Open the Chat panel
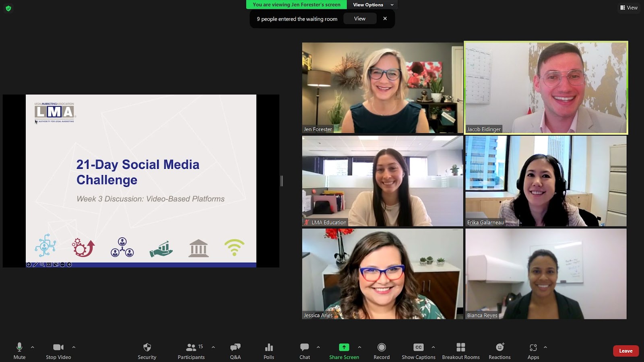The image size is (644, 362). click(305, 351)
